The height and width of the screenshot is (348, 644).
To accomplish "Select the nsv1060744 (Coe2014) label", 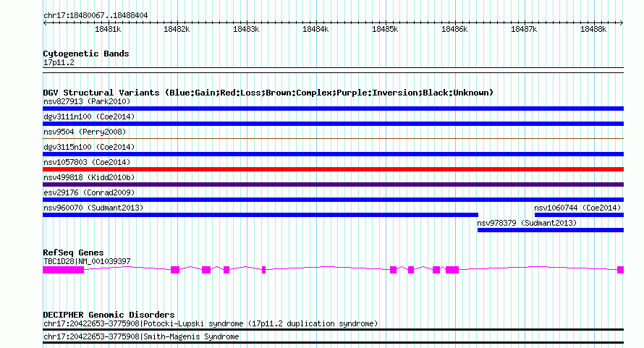I will (x=577, y=208).
